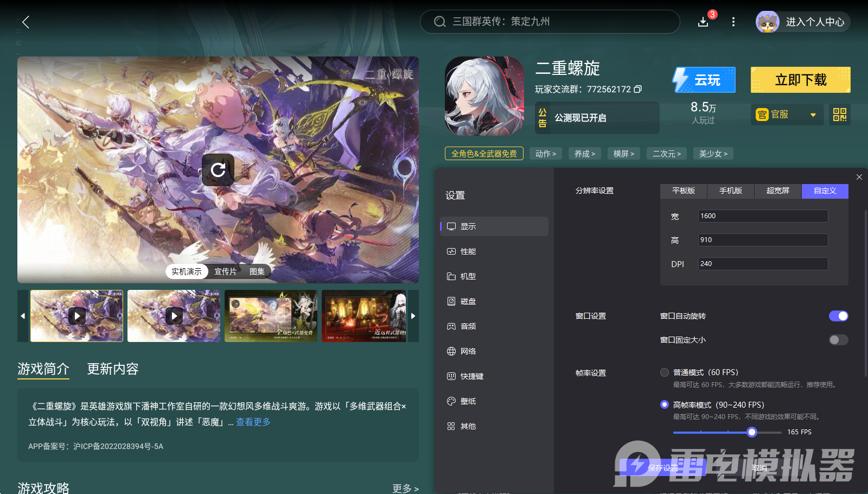Close the settings dialog

pyautogui.click(x=859, y=177)
